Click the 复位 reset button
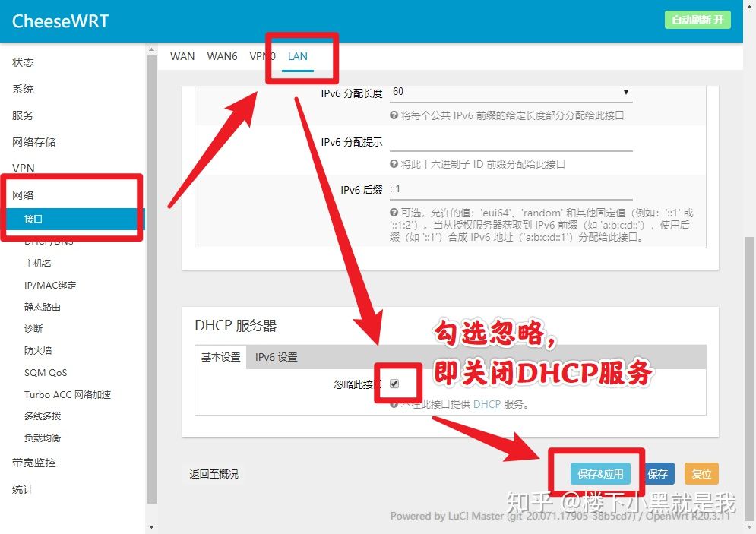 [701, 474]
